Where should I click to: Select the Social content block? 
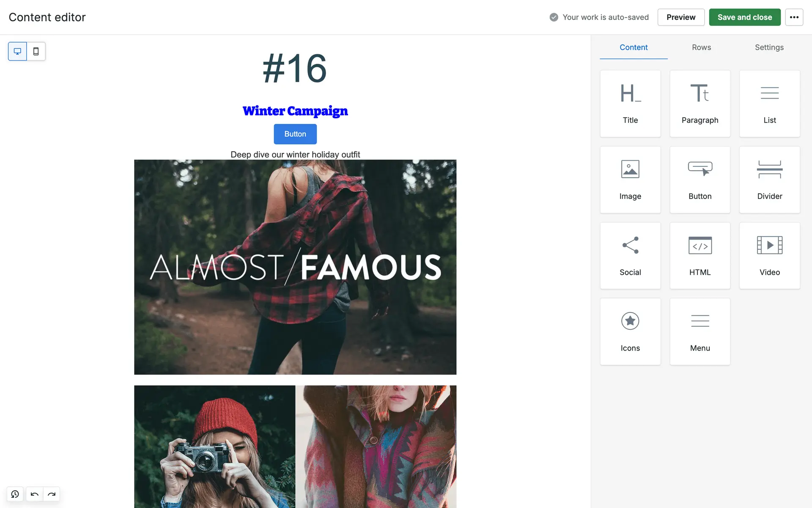click(630, 256)
